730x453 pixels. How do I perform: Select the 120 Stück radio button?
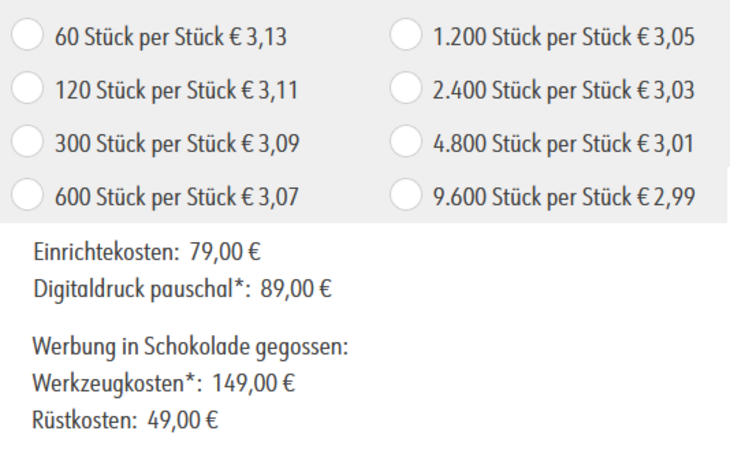click(x=27, y=89)
